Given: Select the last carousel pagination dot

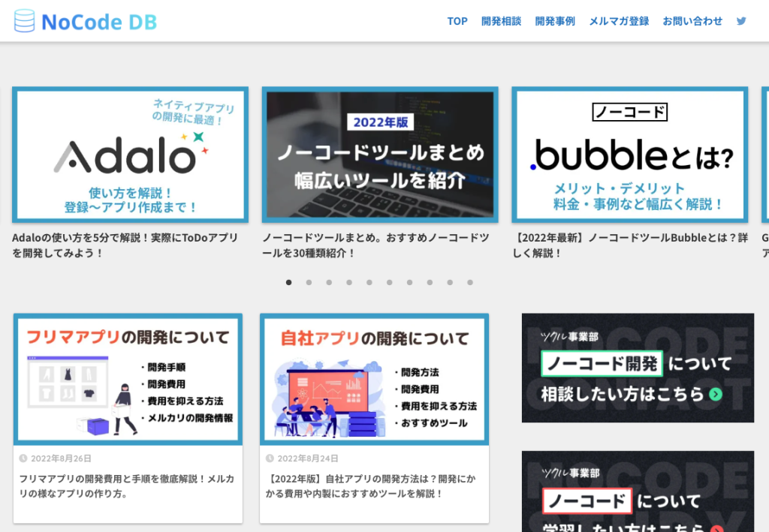Looking at the screenshot, I should 469,283.
